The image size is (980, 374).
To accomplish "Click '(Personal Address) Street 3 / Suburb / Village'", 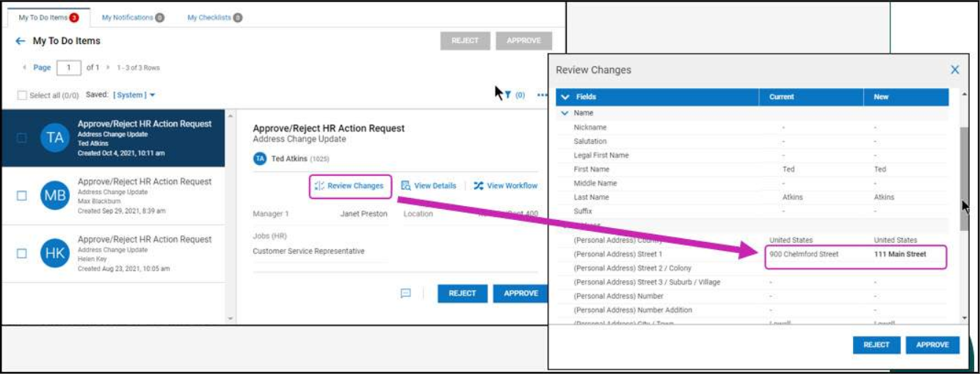I will point(753,282).
